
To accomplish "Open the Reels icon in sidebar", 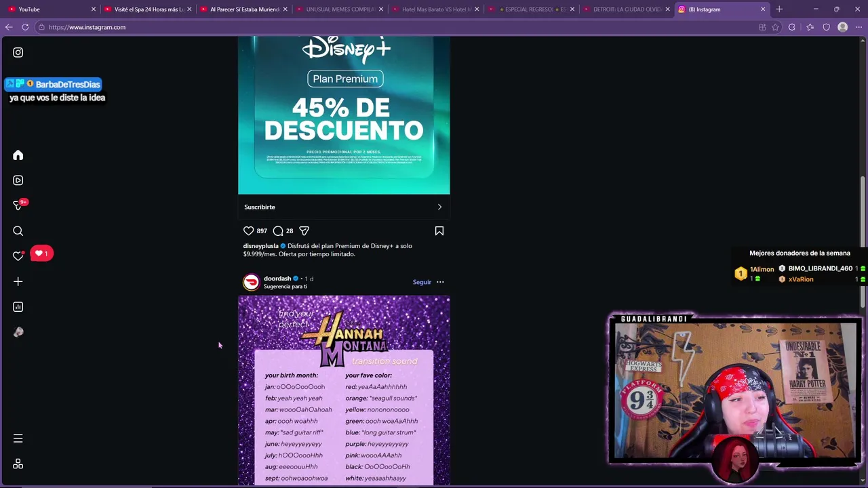I will (x=18, y=180).
